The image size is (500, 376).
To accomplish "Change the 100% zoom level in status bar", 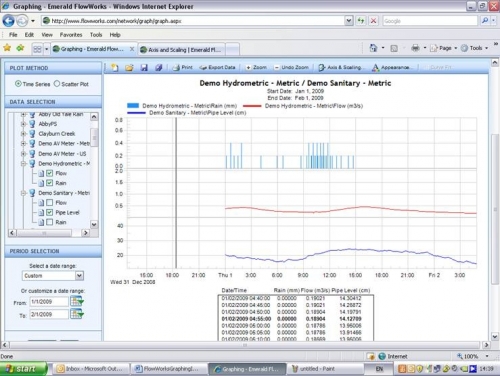I will tap(472, 357).
